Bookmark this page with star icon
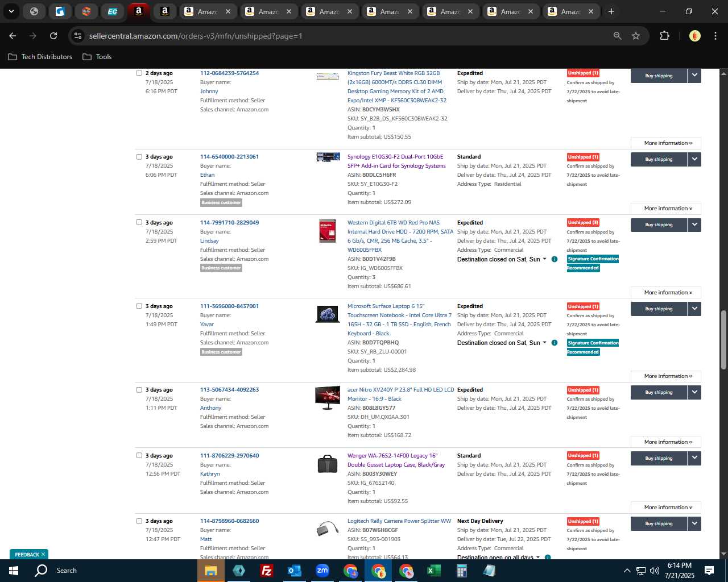Viewport: 728px width, 582px height. (636, 36)
